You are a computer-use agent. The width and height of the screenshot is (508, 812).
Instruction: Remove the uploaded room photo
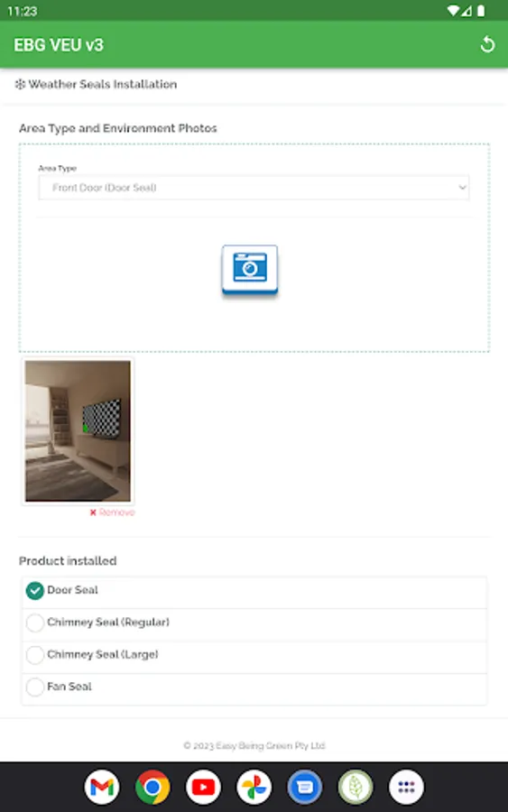(x=113, y=512)
